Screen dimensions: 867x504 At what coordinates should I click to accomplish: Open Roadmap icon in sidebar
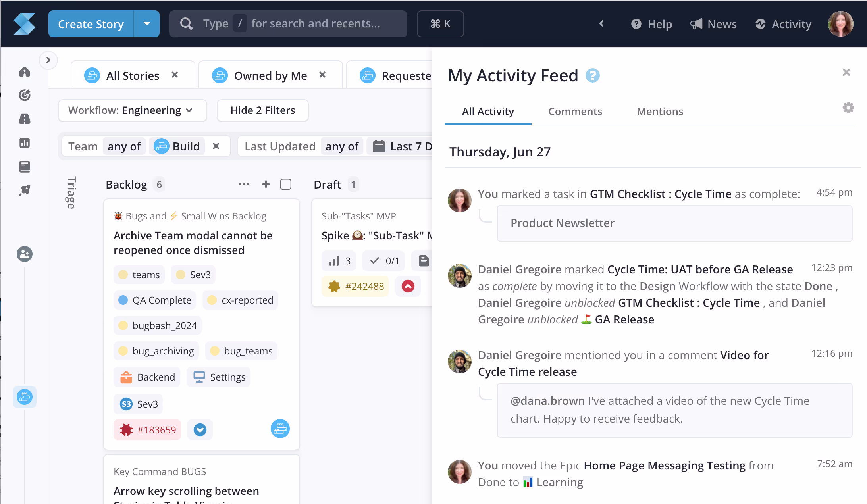[25, 119]
